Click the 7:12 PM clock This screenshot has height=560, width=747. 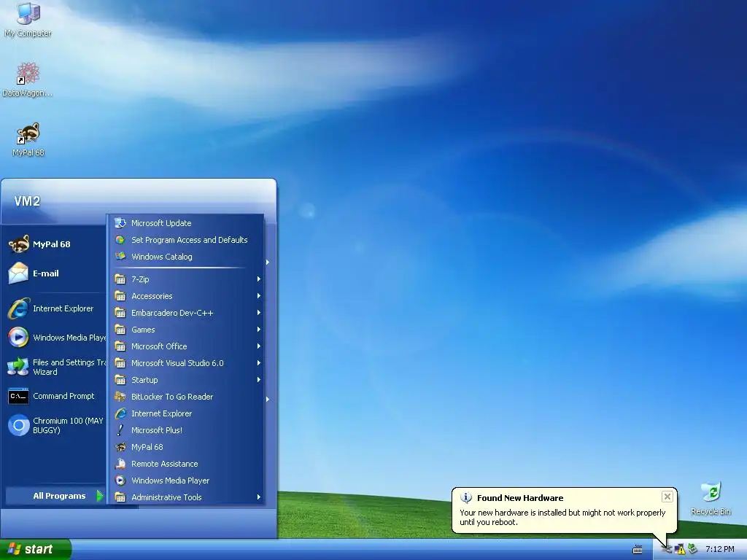click(719, 550)
